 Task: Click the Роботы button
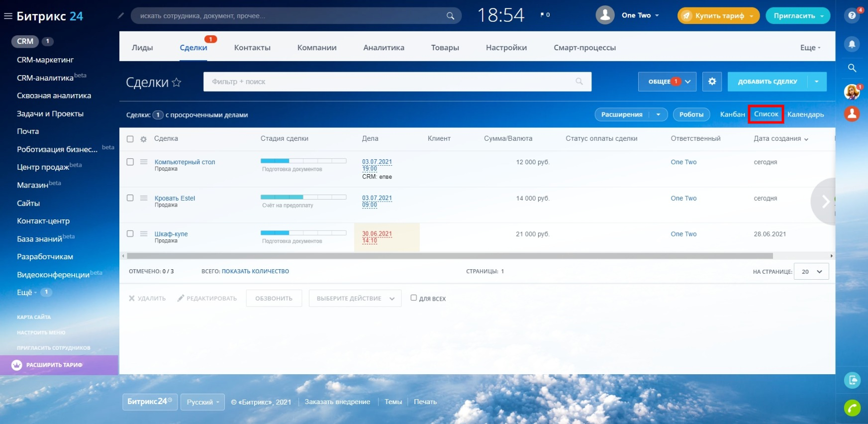coord(691,114)
